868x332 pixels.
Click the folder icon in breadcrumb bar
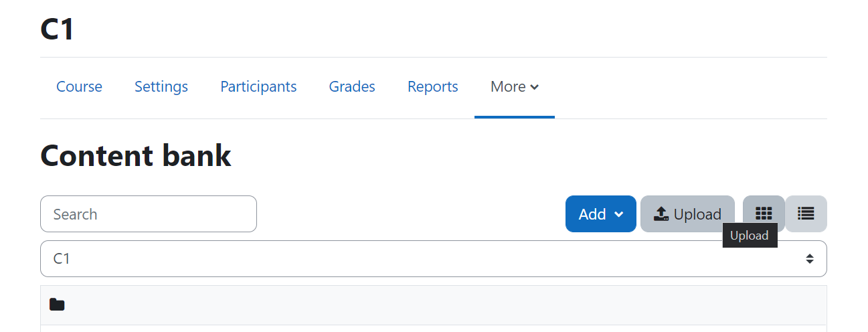coord(57,305)
